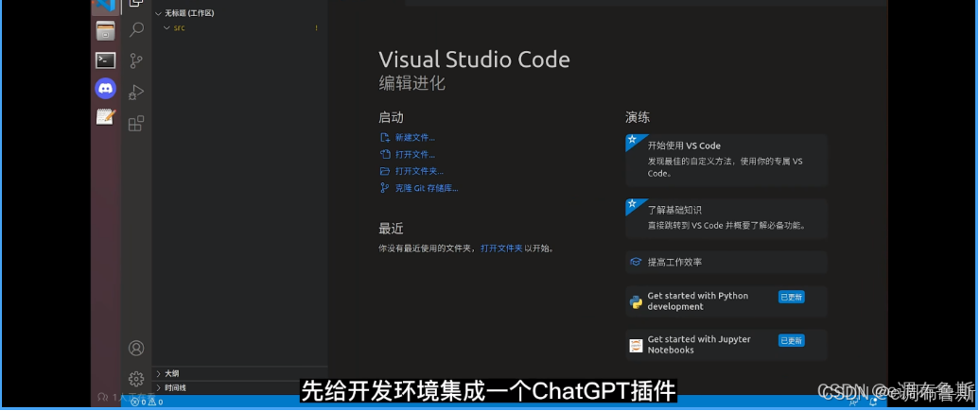Click 已更新 badge on Python card
The image size is (980, 411).
pyautogui.click(x=791, y=298)
